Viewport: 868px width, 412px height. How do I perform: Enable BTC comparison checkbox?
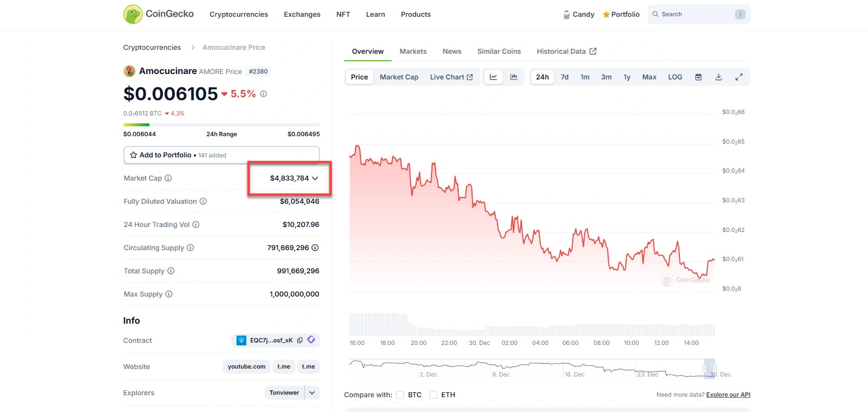[400, 395]
